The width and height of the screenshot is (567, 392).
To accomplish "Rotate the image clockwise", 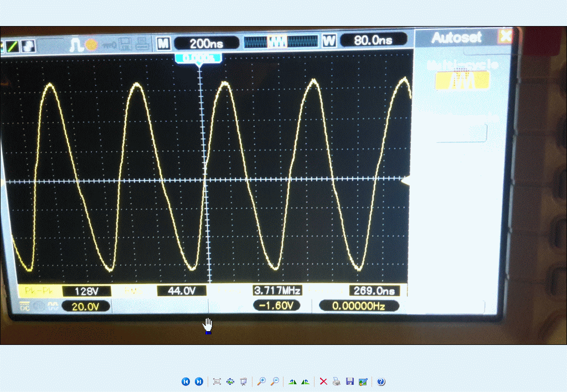I will pos(292,381).
